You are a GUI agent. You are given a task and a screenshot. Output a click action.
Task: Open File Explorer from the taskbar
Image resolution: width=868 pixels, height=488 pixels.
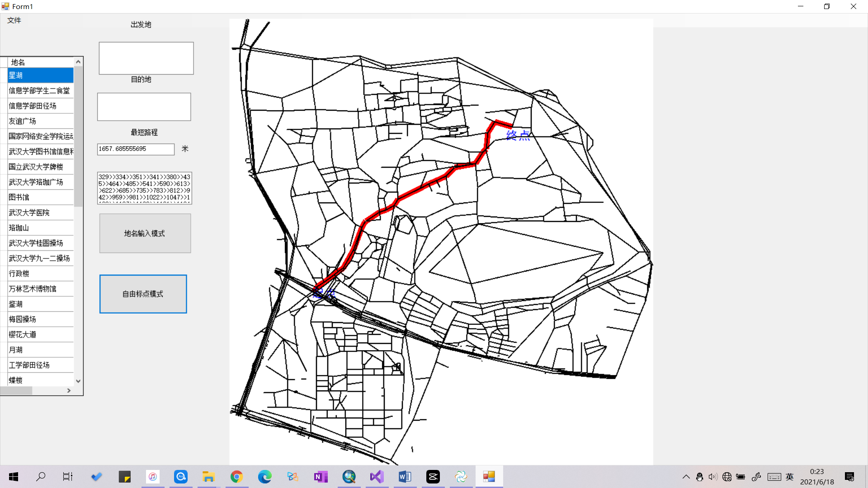[208, 477]
